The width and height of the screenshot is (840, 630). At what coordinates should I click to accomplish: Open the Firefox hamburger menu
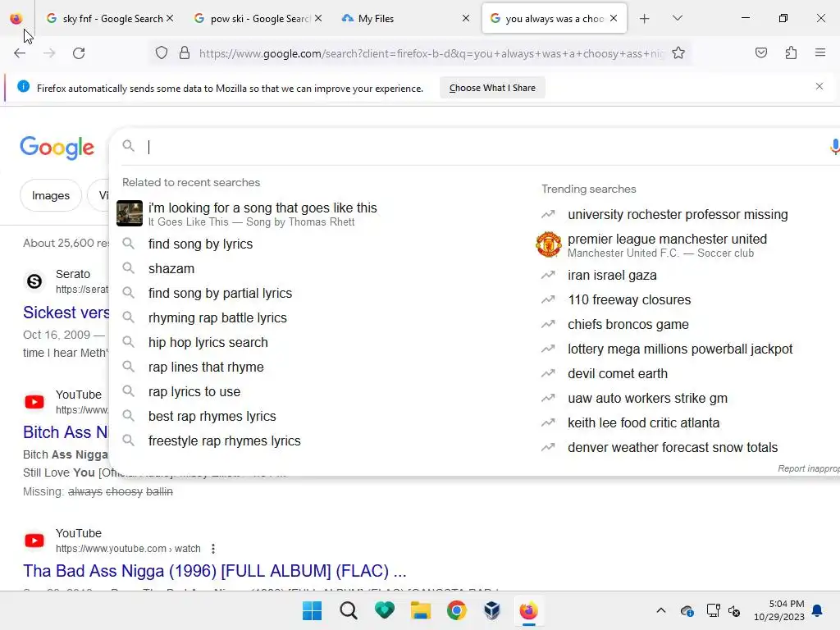[x=820, y=52]
